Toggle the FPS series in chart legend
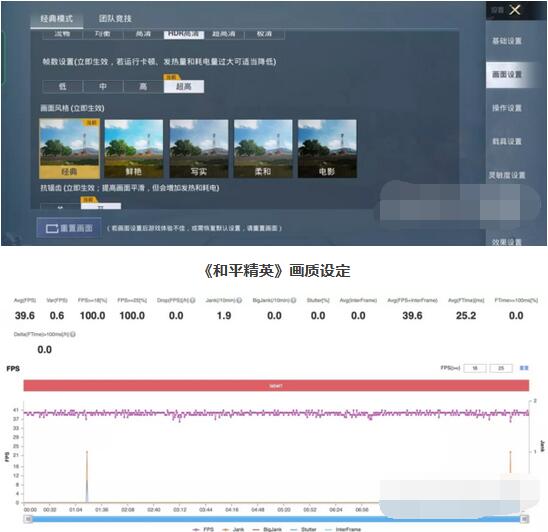 pyautogui.click(x=203, y=529)
